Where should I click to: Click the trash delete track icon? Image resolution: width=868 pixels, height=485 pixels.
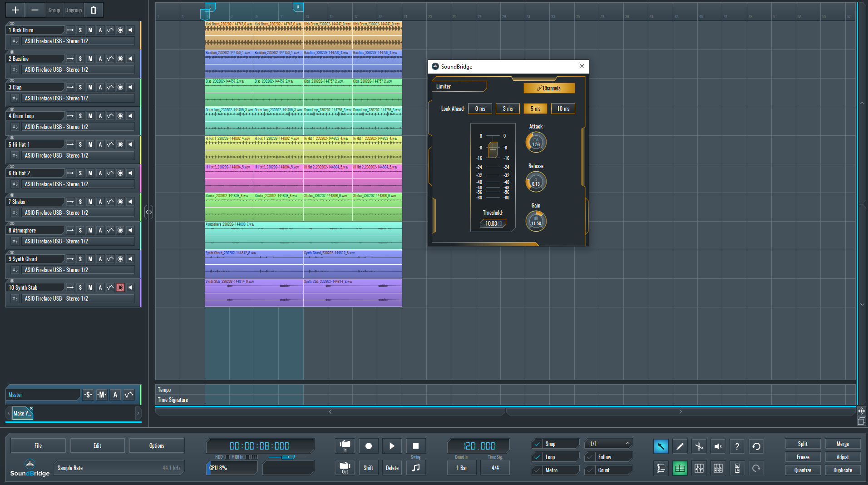pos(94,10)
